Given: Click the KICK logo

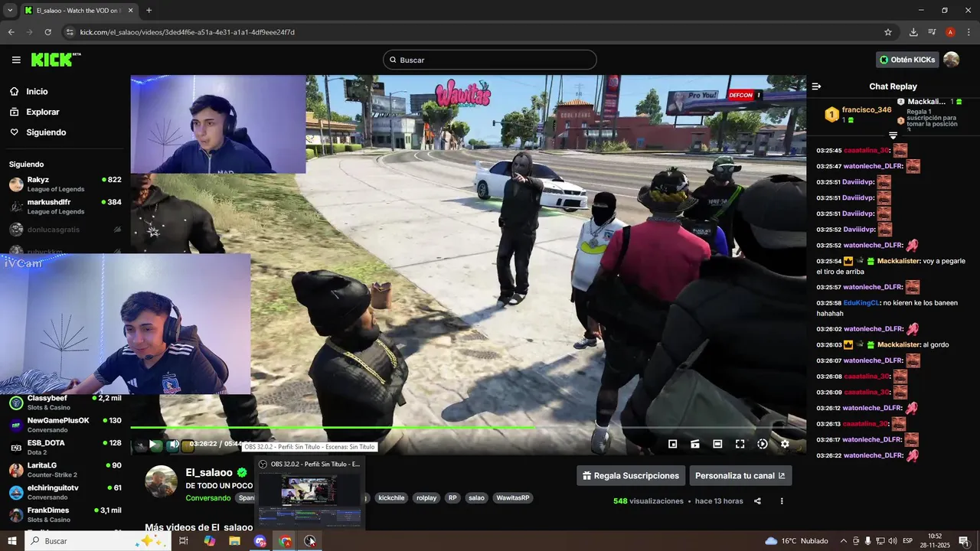Looking at the screenshot, I should pos(55,60).
